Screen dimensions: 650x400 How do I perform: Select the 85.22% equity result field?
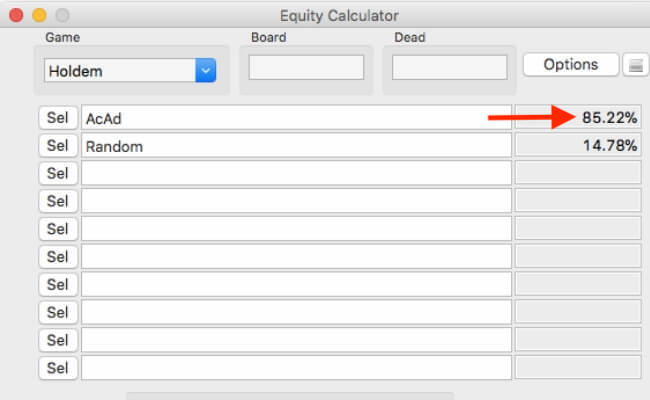577,118
